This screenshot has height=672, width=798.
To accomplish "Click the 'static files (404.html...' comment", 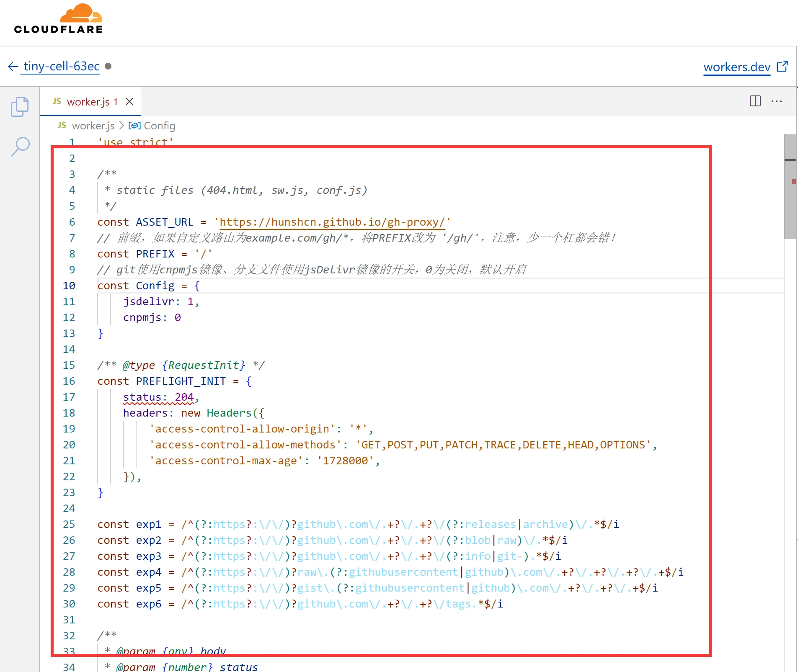I will [x=236, y=190].
